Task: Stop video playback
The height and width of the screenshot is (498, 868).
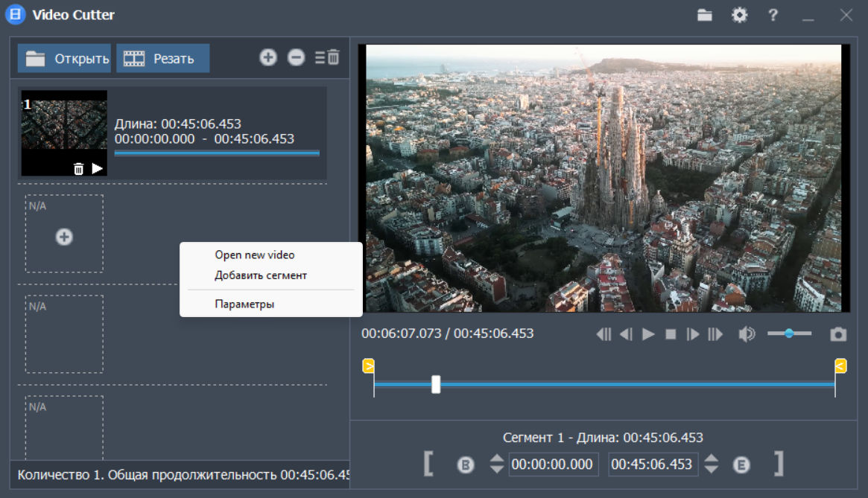Action: [671, 334]
